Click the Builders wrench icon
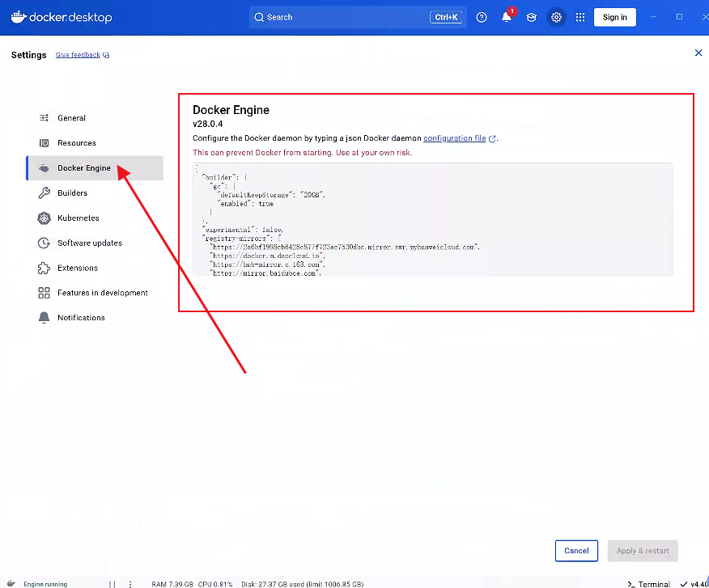The image size is (709, 588). (44, 193)
